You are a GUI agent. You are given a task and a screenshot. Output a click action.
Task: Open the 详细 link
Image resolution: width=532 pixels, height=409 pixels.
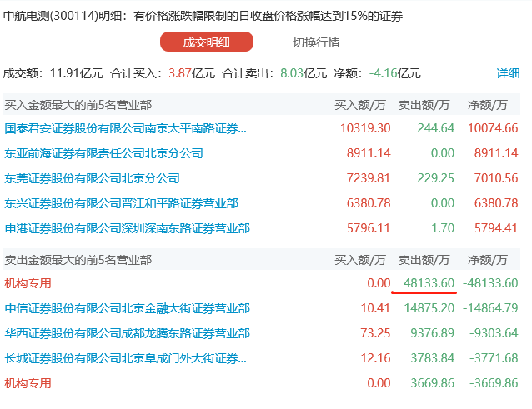coord(508,73)
